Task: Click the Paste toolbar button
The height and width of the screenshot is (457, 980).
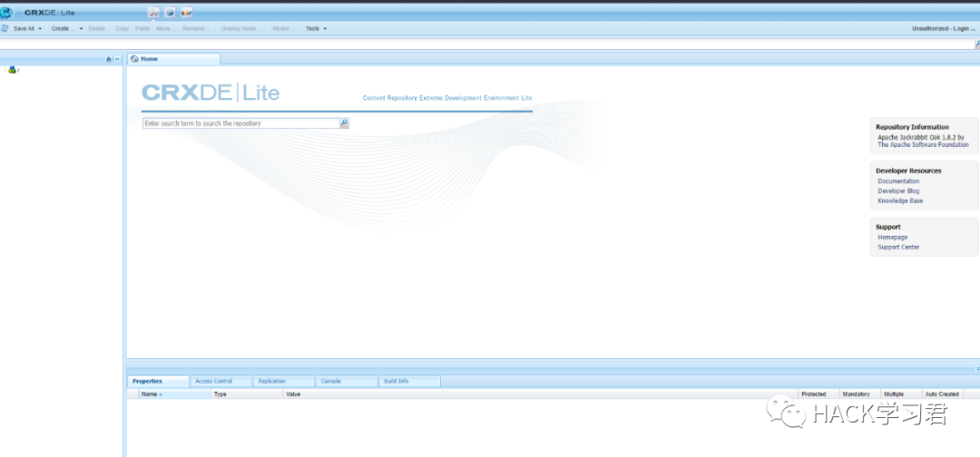Action: [x=142, y=29]
